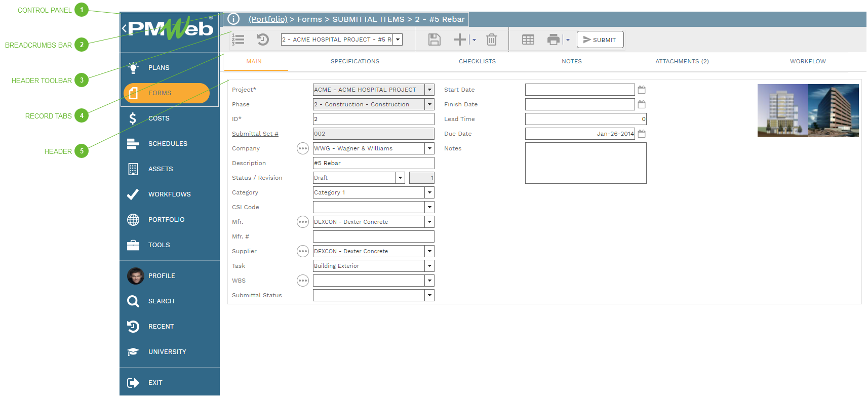Click the info icon in breadcrumbs bar

(233, 19)
